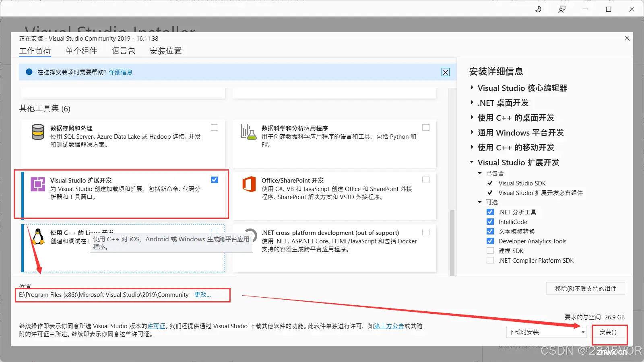Switch to the 语言包 tab
This screenshot has width=644, height=362.
pos(124,51)
